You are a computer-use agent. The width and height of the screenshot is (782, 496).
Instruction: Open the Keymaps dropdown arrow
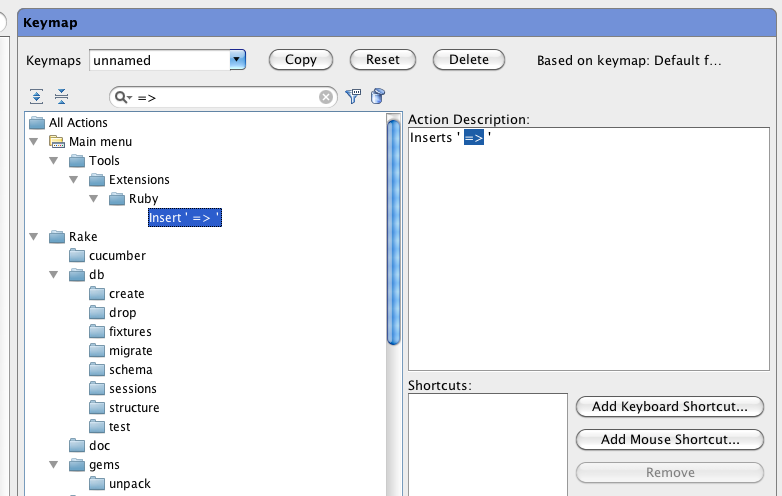tap(237, 60)
